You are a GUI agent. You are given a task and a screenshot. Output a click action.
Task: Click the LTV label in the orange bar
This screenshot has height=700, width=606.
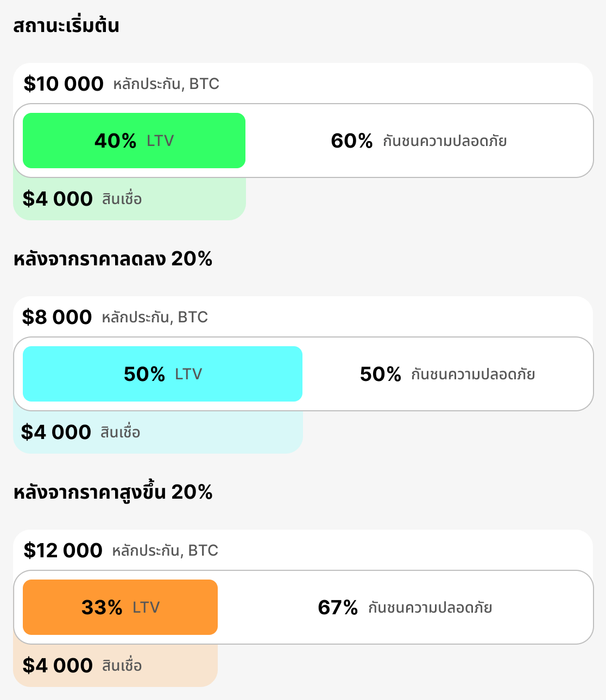(146, 607)
